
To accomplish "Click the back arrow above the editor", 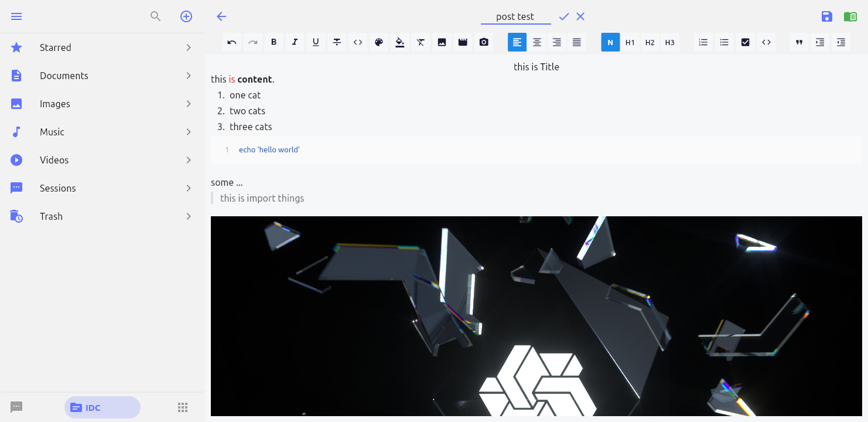I will pyautogui.click(x=221, y=16).
